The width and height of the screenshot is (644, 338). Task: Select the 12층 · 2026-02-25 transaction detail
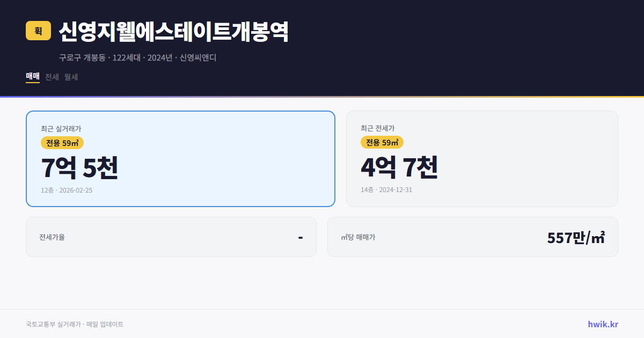point(67,190)
